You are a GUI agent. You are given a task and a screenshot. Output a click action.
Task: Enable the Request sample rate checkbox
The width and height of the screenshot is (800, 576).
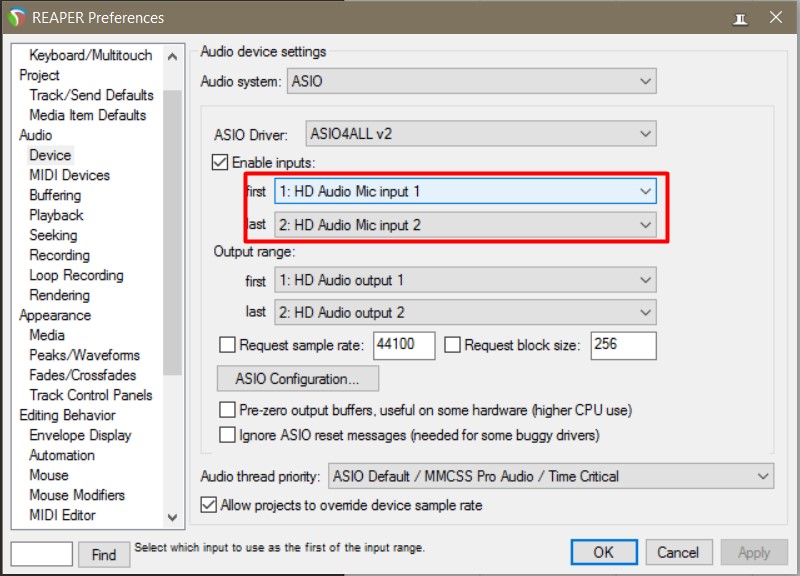click(227, 345)
